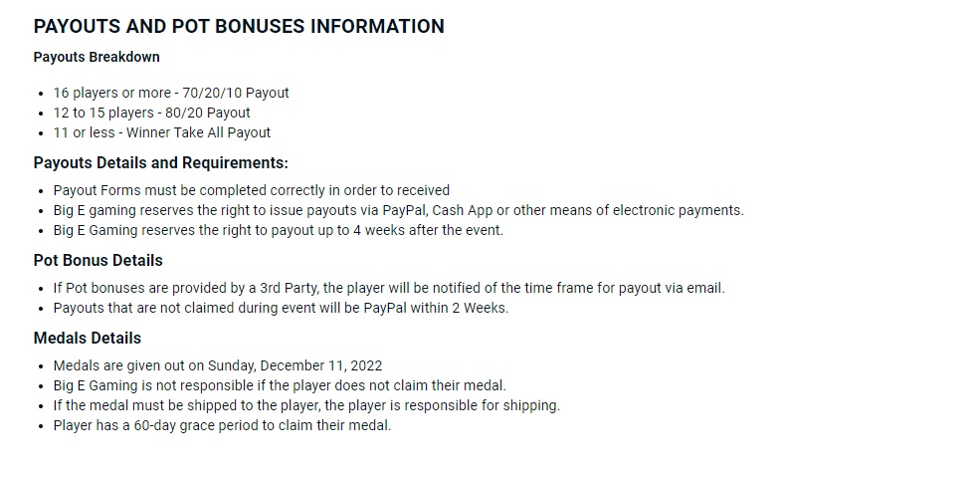Select the '12 to 15 players' payout line
980x478 pixels.
coord(151,113)
